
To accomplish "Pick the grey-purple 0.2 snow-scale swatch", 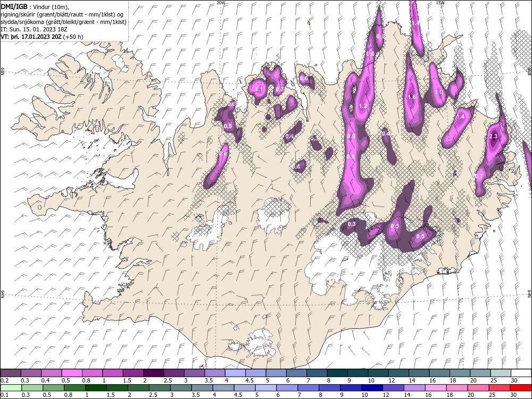I will (11, 373).
